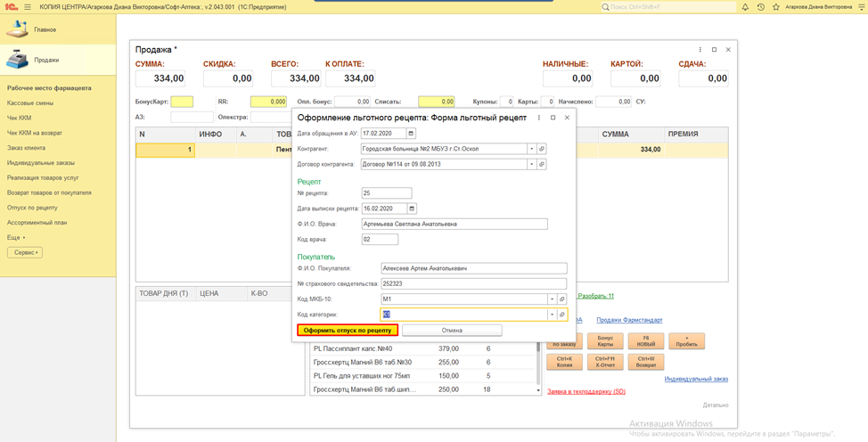Open calendar for Дата обращения в АУ
Image resolution: width=868 pixels, height=442 pixels.
pos(412,134)
